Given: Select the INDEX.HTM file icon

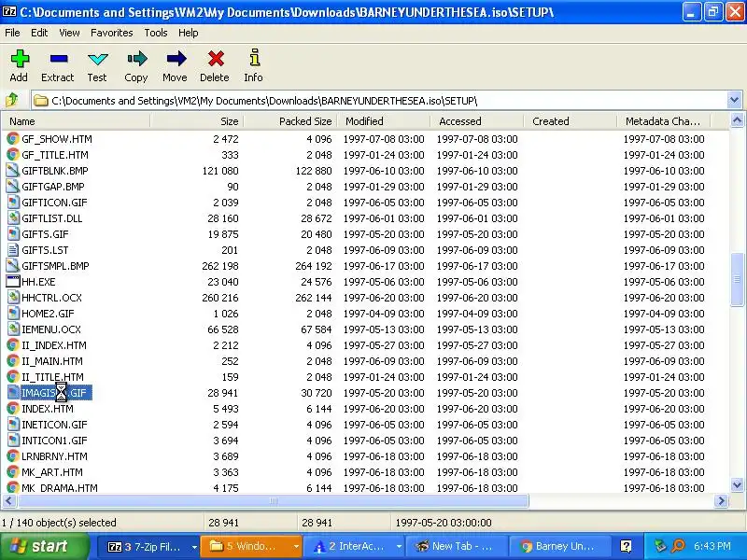Looking at the screenshot, I should click(13, 409).
